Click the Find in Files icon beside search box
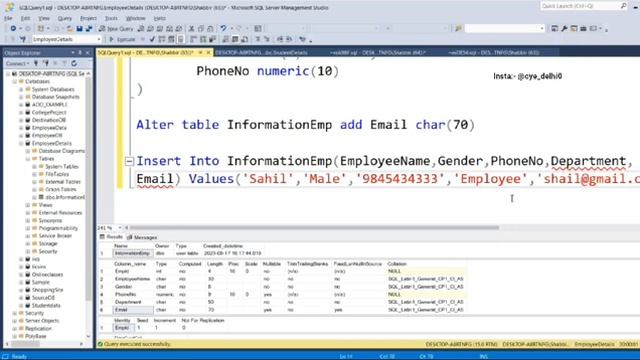Screen dimensions: 640x360 pos(458,29)
